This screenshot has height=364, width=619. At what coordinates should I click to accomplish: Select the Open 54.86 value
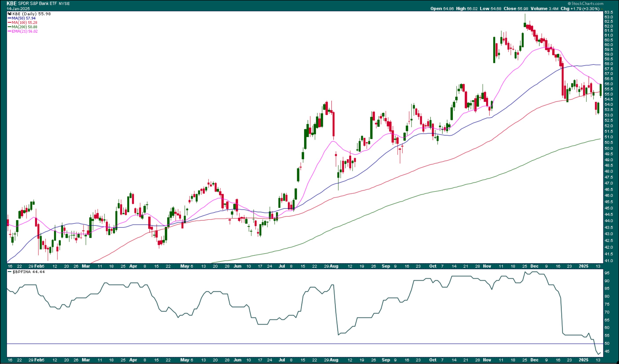(442, 9)
